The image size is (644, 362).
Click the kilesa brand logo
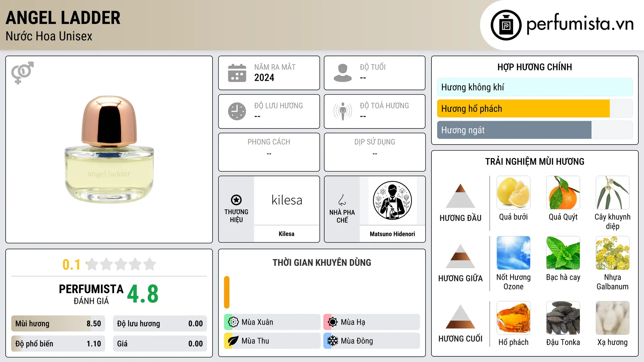(x=287, y=200)
